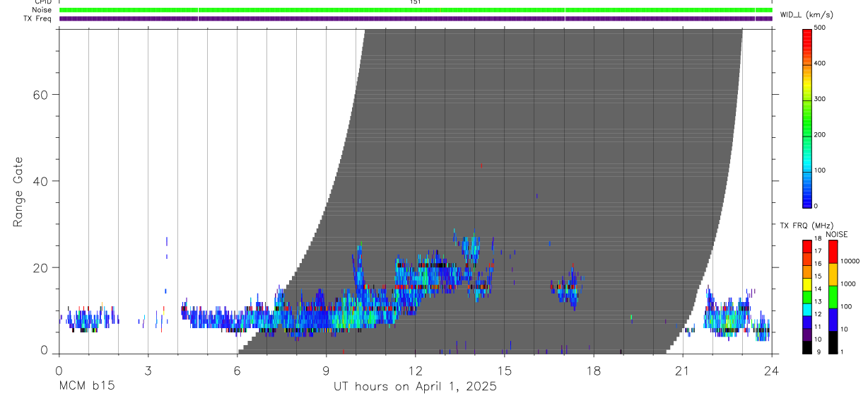Click the 40 tick on Range Gate axis
The height and width of the screenshot is (401, 868).
click(x=40, y=181)
